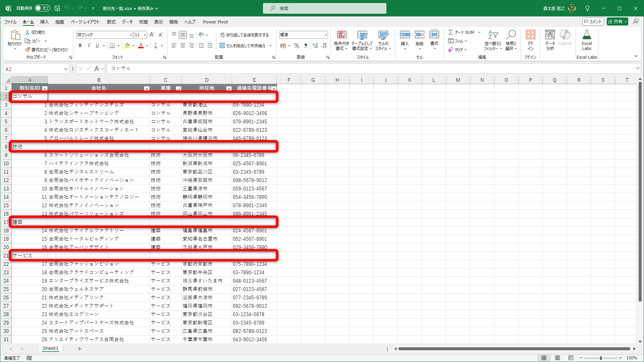Expand the number format combo box
The height and width of the screenshot is (362, 644).
click(325, 35)
